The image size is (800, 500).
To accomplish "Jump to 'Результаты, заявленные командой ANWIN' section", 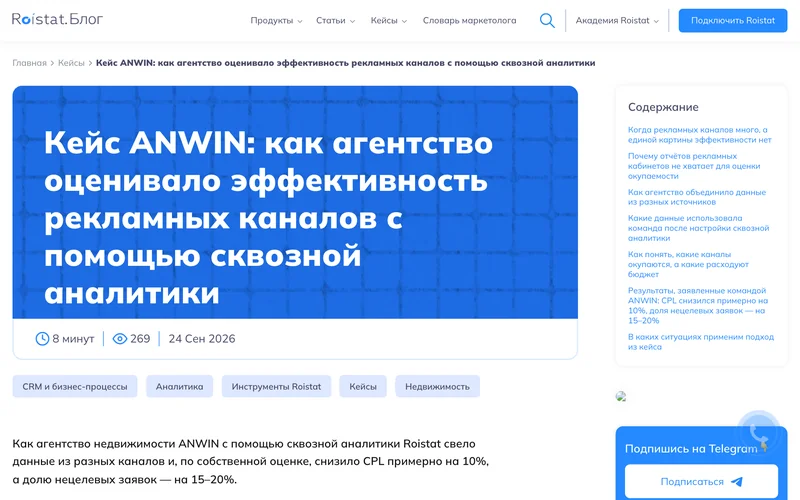I will (x=698, y=306).
